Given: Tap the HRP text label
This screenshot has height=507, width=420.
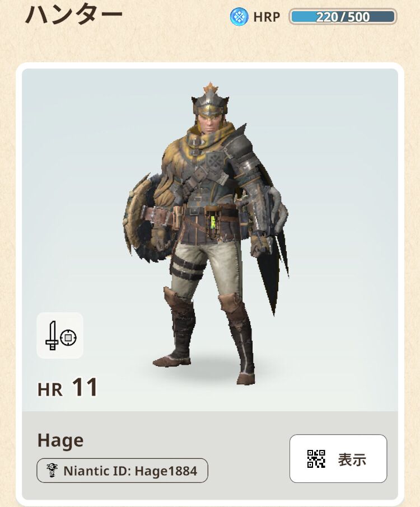Looking at the screenshot, I should point(267,17).
